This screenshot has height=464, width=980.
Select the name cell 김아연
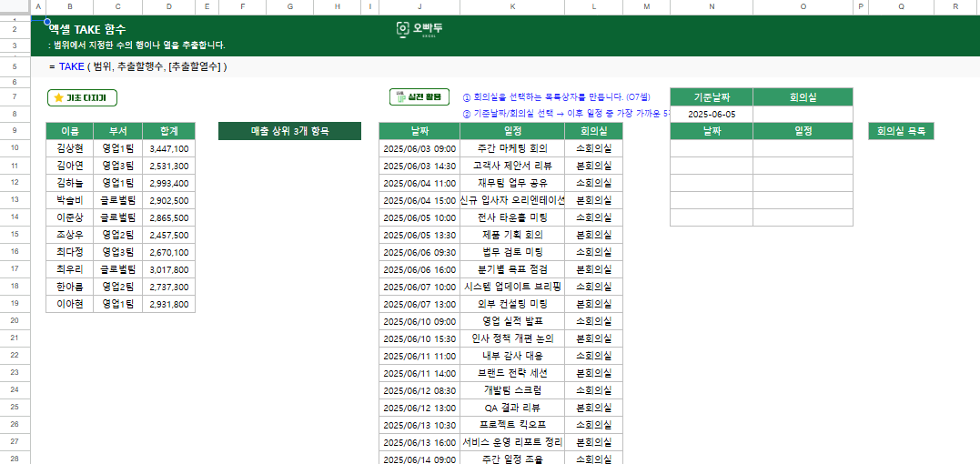[70, 166]
